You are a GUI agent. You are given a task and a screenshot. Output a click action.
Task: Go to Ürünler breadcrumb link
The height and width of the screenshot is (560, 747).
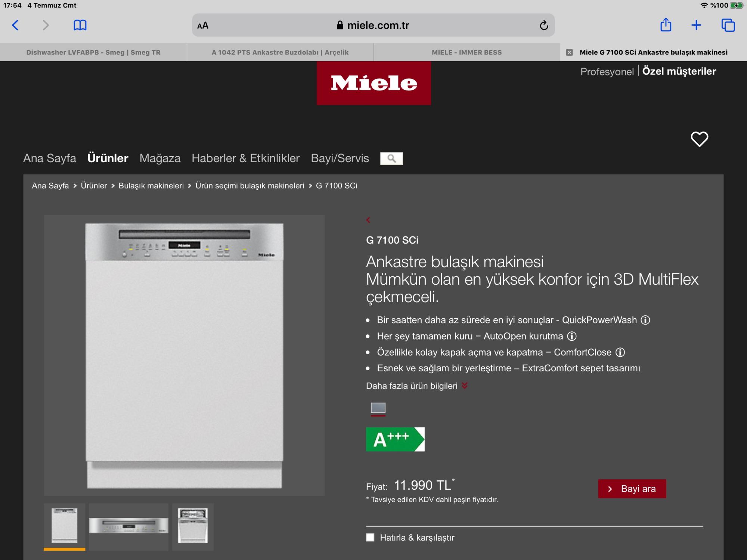point(94,186)
